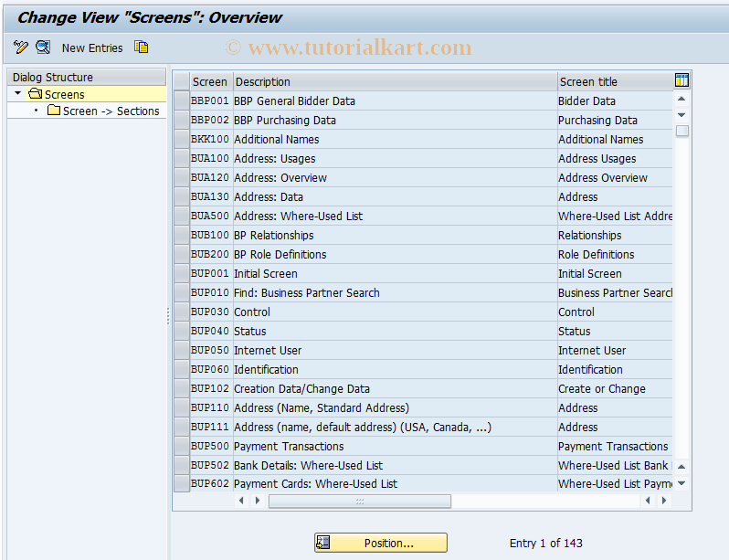
Task: Click the Display/Change toggle pencil icon
Action: point(20,47)
